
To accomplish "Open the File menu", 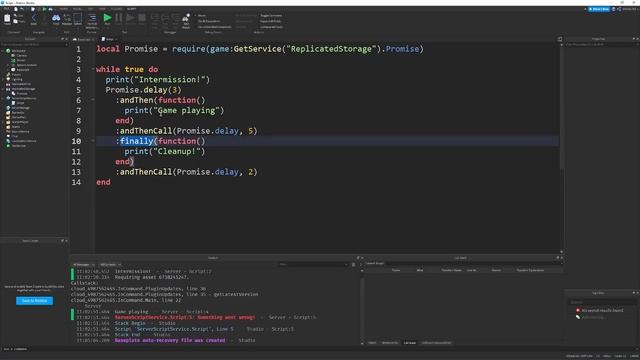I will point(7,9).
